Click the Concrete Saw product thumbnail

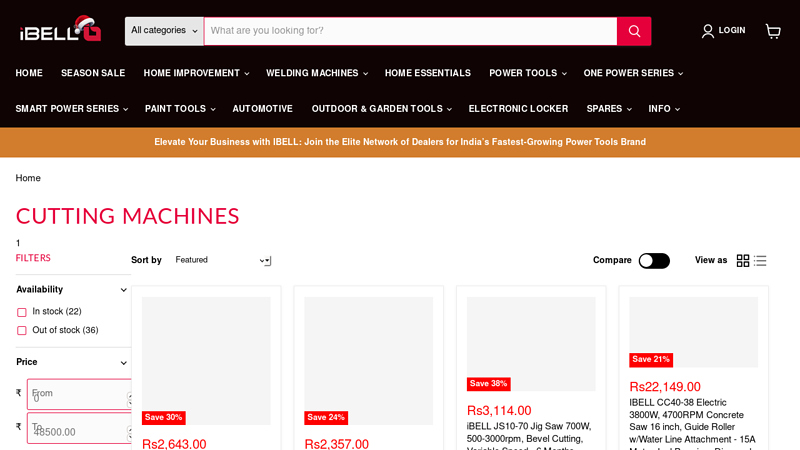pyautogui.click(x=693, y=330)
